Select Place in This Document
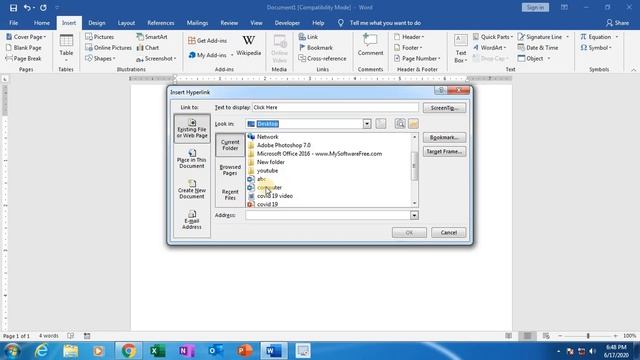The width and height of the screenshot is (640, 360). 192,159
